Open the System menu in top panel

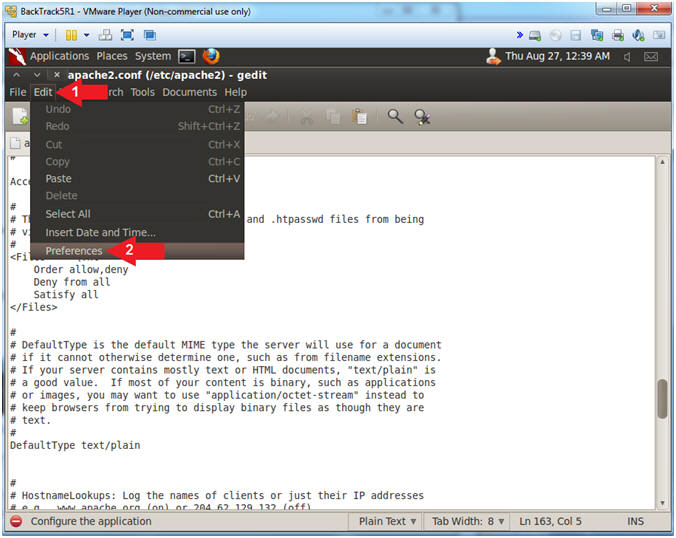tap(153, 56)
